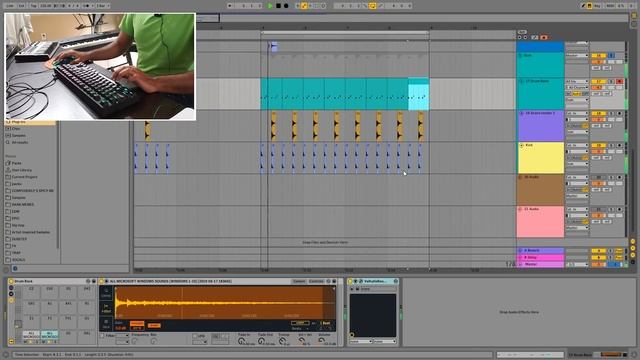The height and width of the screenshot is (360, 640).
Task: Click the Set locator button
Action: [x=522, y=32]
